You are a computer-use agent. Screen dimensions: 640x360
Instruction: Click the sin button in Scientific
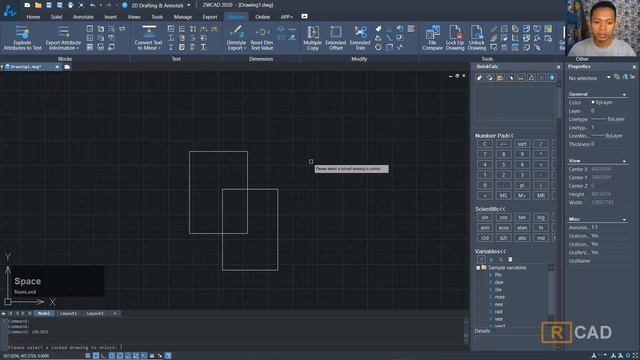click(484, 218)
